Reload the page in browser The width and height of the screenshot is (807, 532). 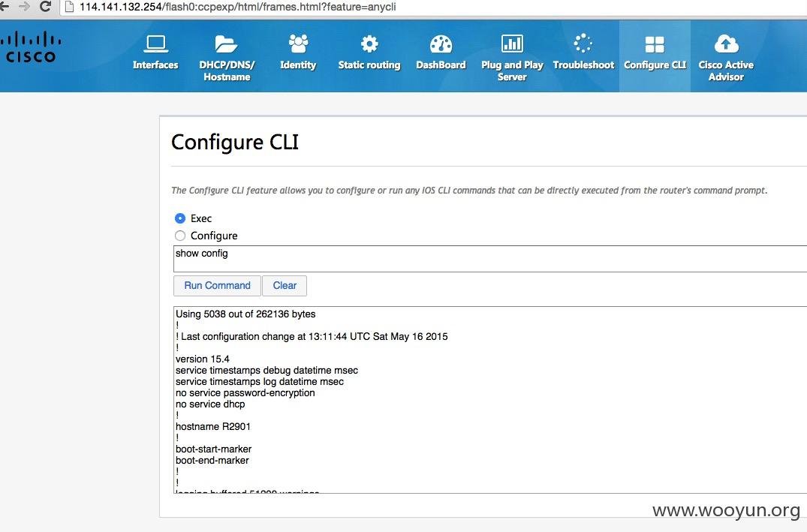[x=45, y=7]
